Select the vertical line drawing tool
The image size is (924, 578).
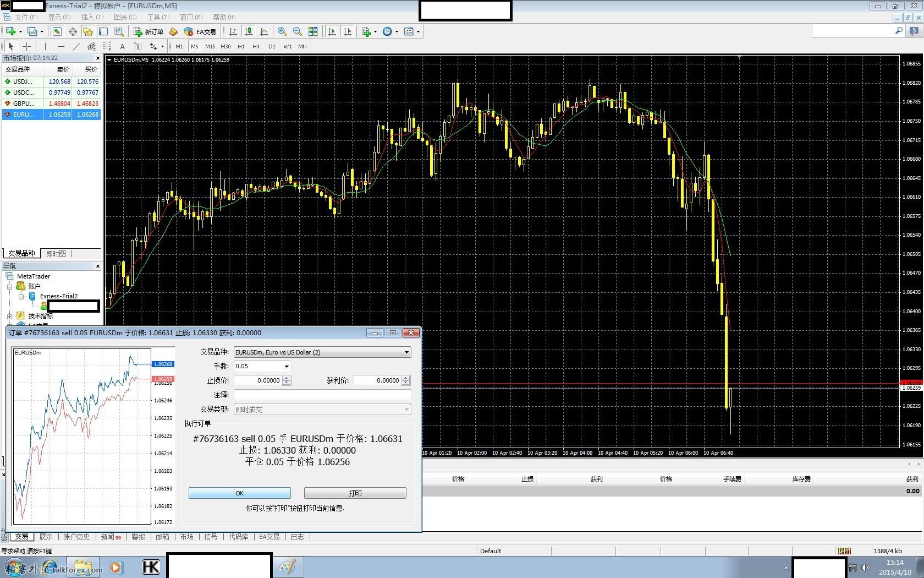[45, 46]
